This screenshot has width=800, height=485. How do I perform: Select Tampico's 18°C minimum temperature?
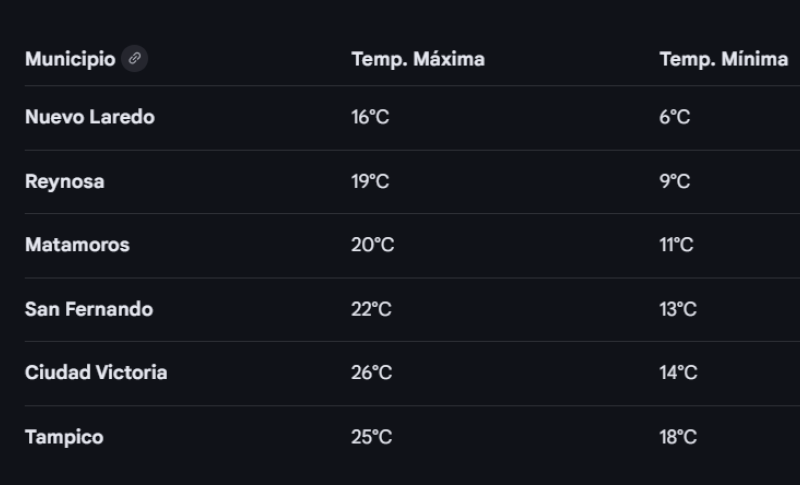(x=678, y=437)
